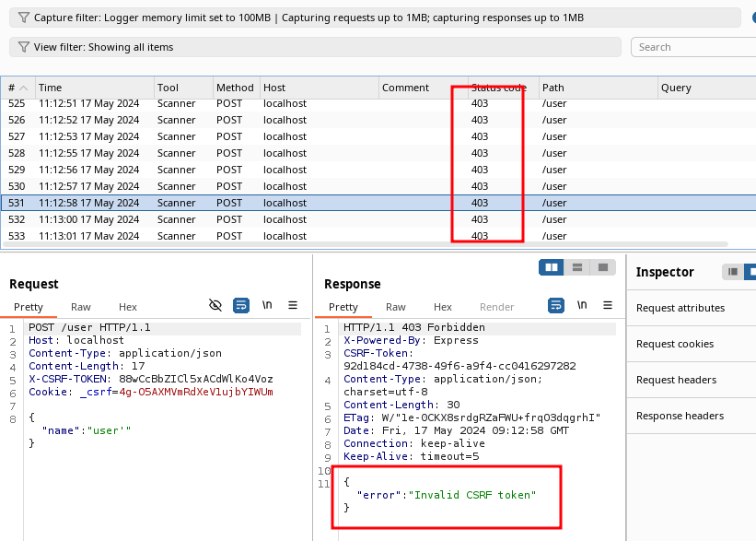The image size is (756, 541).
Task: Select the single-pane layout toggle
Action: coord(603,266)
